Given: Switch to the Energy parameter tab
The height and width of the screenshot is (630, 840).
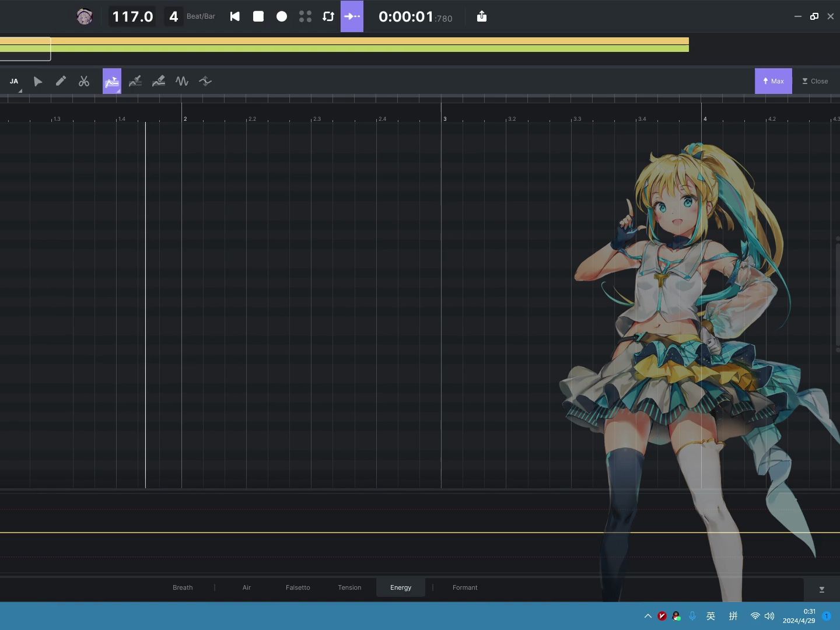Looking at the screenshot, I should [401, 587].
